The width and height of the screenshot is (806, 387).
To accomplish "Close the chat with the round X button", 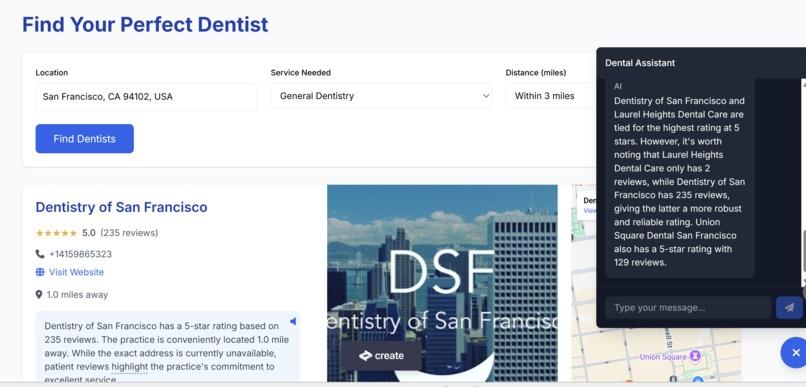I will tap(795, 353).
